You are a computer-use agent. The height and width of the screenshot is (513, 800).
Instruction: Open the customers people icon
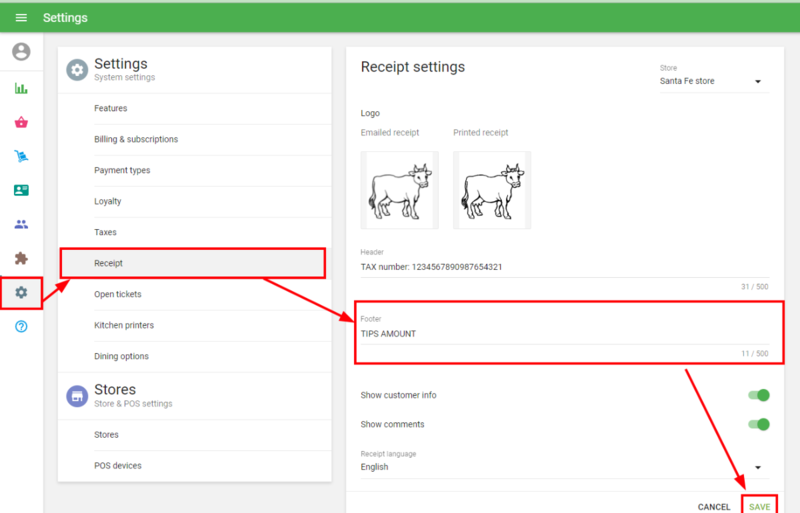pyautogui.click(x=21, y=224)
